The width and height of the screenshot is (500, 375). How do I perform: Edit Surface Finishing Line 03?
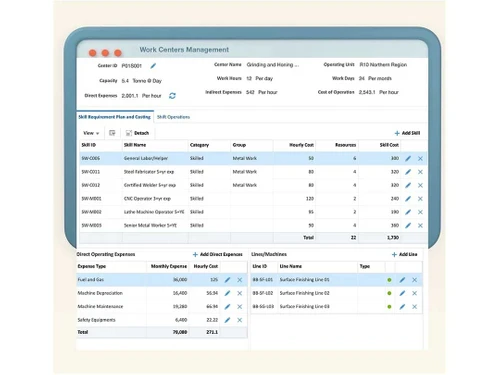[x=402, y=307]
